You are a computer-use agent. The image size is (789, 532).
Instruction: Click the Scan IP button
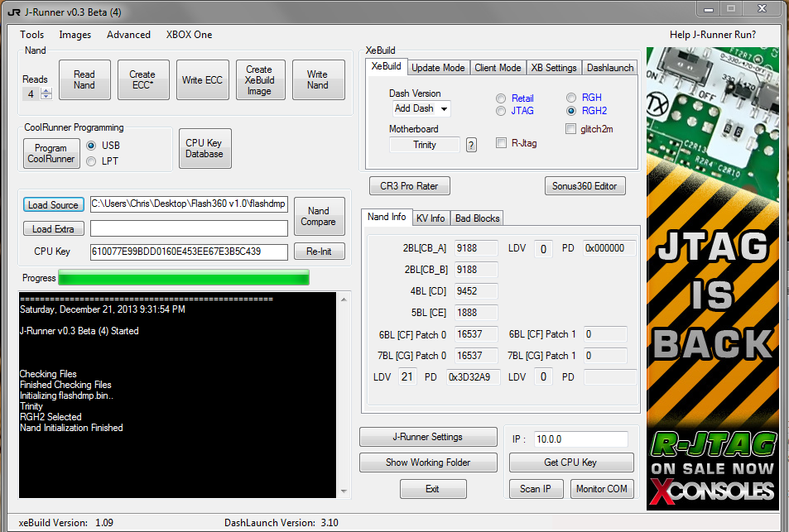(x=536, y=489)
